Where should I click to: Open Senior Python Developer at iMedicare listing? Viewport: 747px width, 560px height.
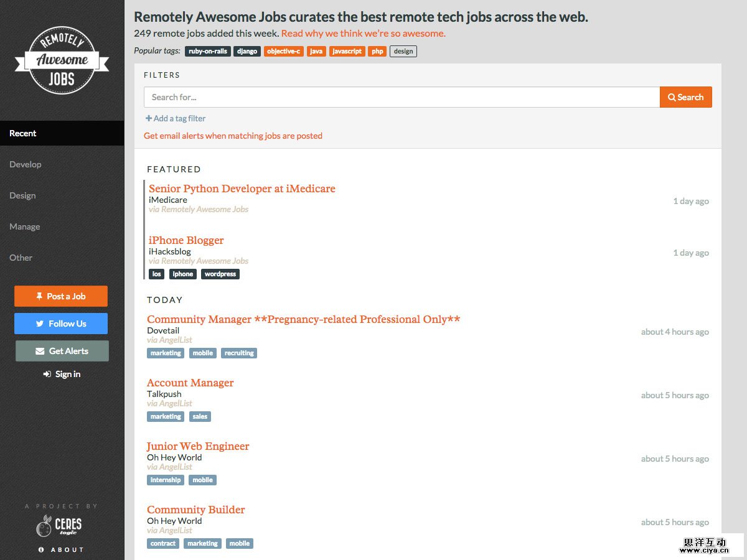(242, 189)
